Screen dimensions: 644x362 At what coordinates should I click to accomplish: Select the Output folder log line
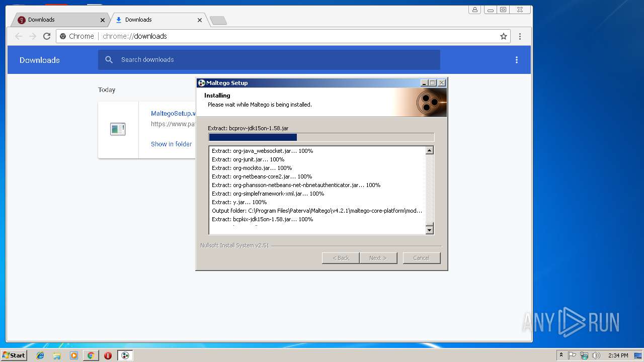(317, 211)
